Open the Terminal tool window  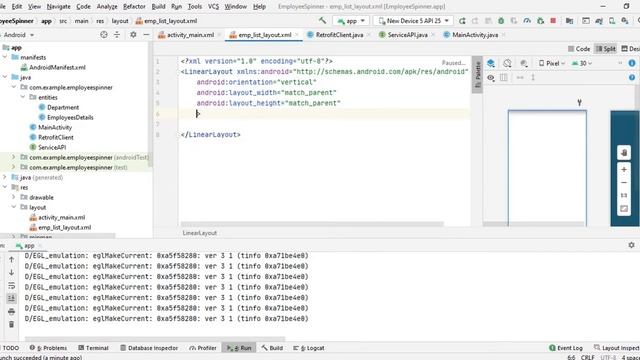93,348
